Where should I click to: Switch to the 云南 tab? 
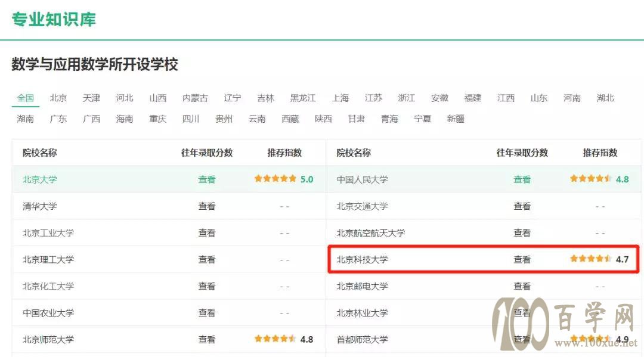tap(257, 119)
